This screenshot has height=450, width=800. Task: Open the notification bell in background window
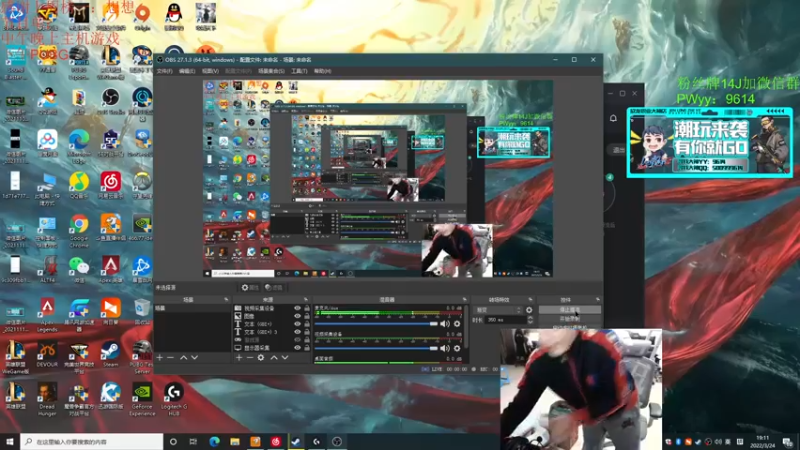(613, 118)
